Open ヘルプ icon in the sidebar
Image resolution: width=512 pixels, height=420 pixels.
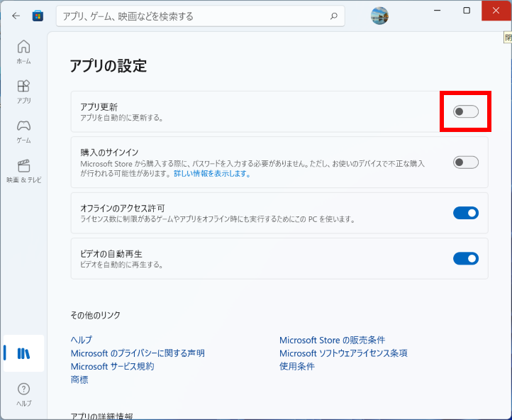point(24,394)
